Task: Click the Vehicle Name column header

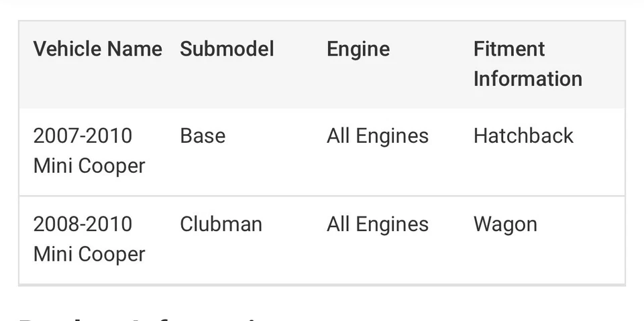Action: point(97,49)
